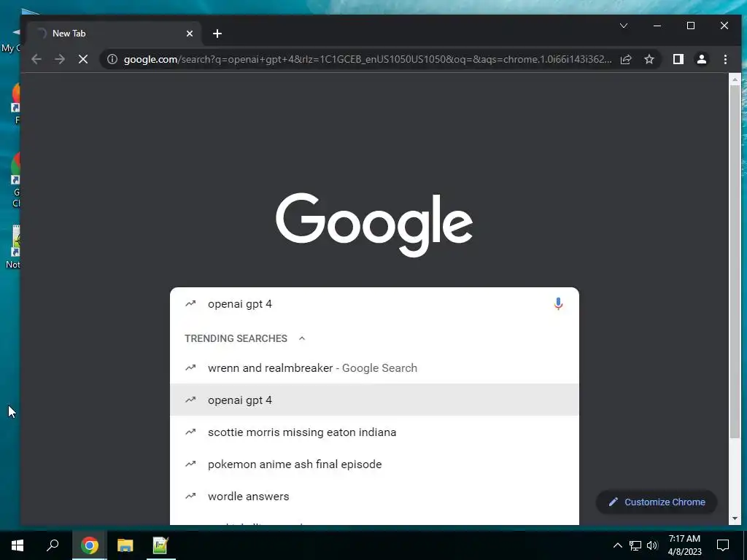Click the trend icon beside wrenn and realmbreaker
Screen dimensions: 747x560
click(190, 367)
